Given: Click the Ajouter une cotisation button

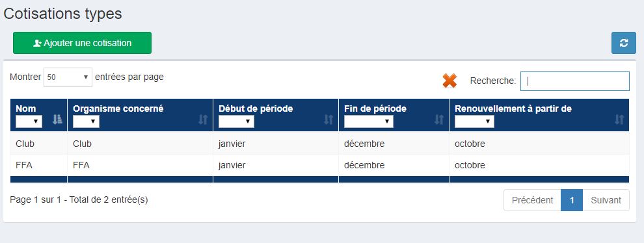Looking at the screenshot, I should coord(82,43).
